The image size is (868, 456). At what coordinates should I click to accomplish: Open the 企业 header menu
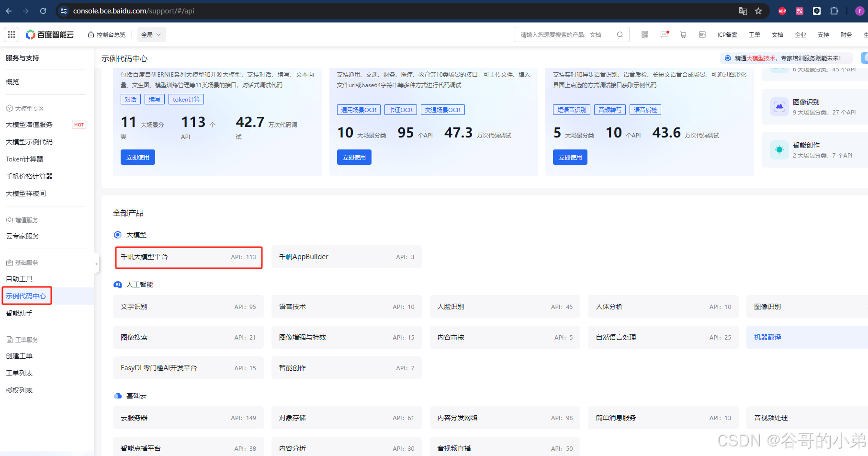800,34
